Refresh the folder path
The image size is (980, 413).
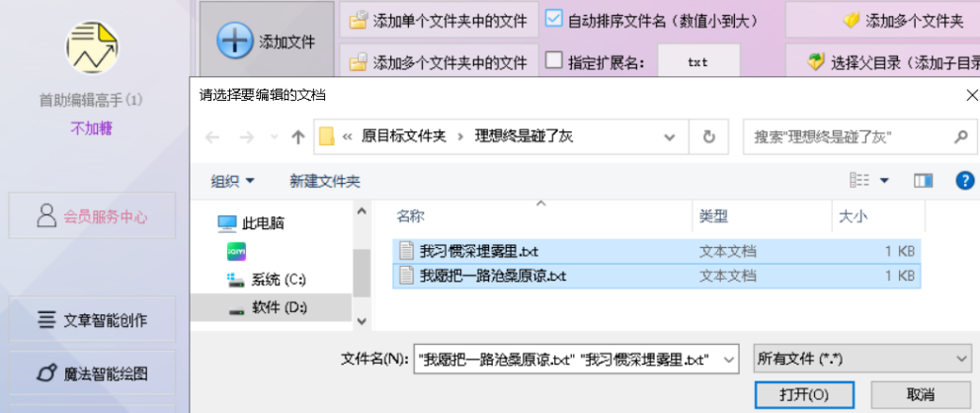708,136
